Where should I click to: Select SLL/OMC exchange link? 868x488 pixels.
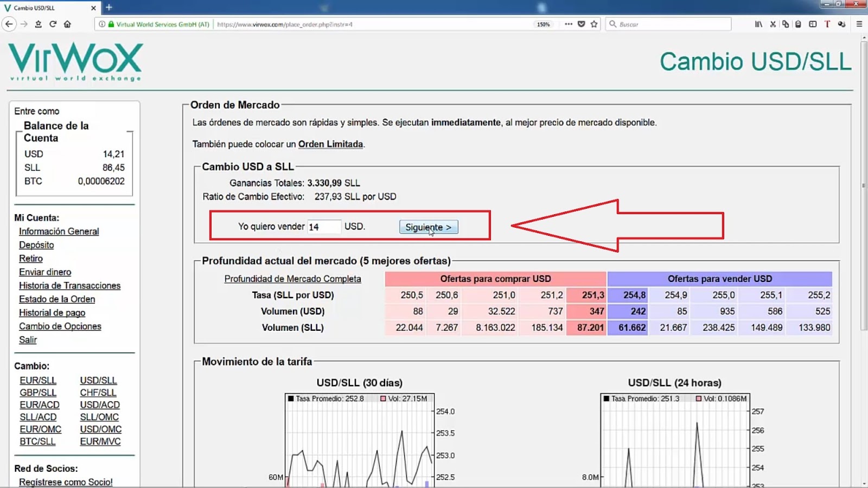(x=99, y=417)
